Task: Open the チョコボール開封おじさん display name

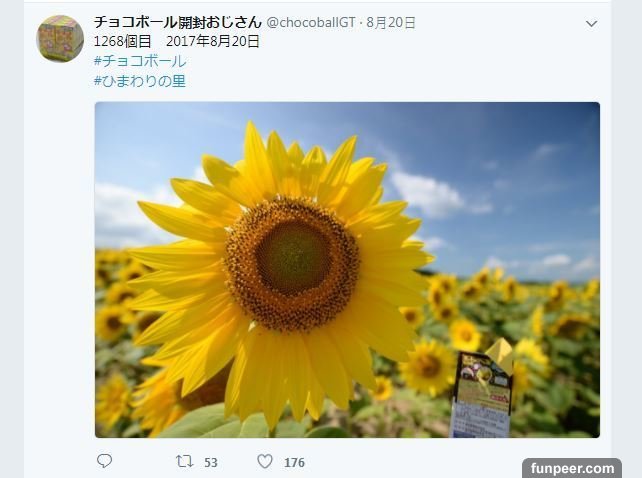Action: (178, 22)
